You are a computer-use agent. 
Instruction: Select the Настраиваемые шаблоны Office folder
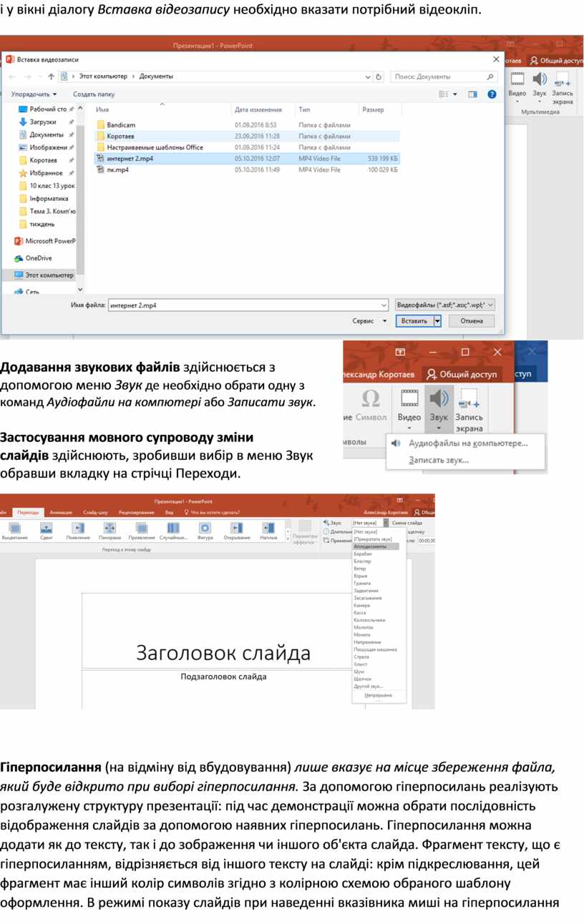click(x=247, y=147)
